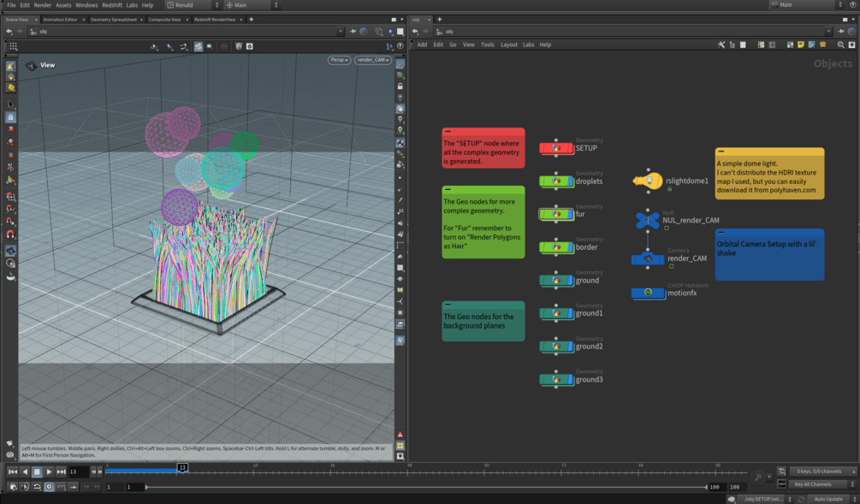
Task: Expand network editor obj path dropdown arrow
Action: point(828,32)
